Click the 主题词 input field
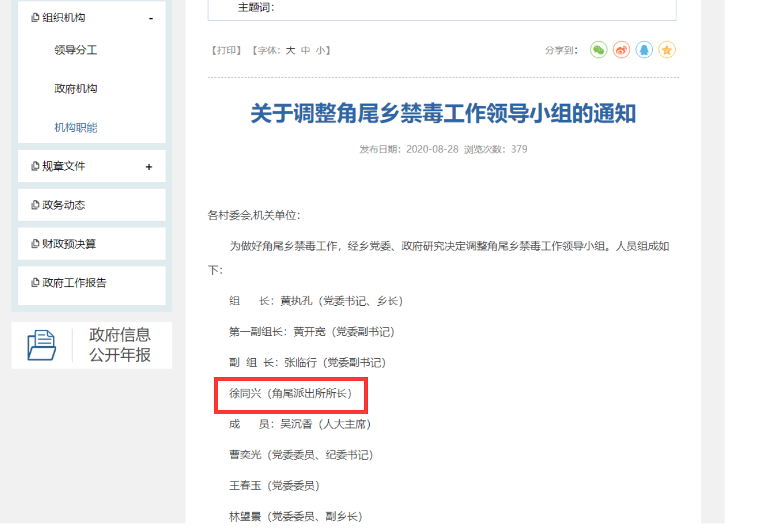Screen dimensions: 765x532 pyautogui.click(x=398, y=9)
